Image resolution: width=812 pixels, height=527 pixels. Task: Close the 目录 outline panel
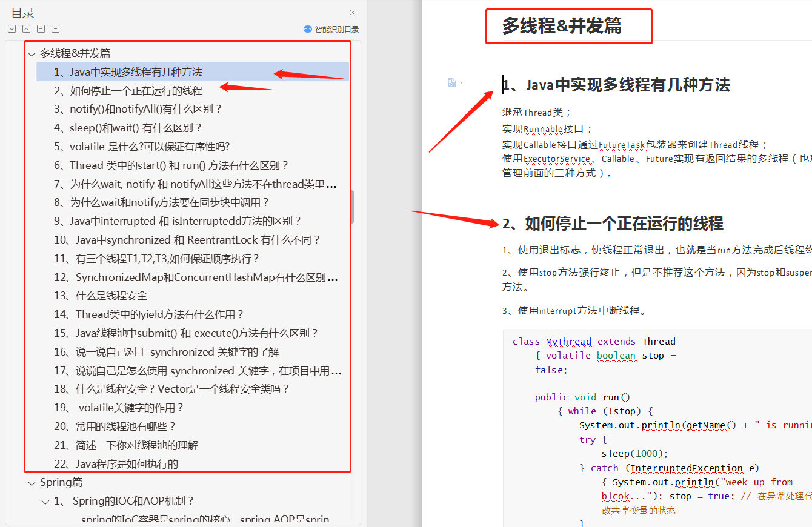pos(352,12)
